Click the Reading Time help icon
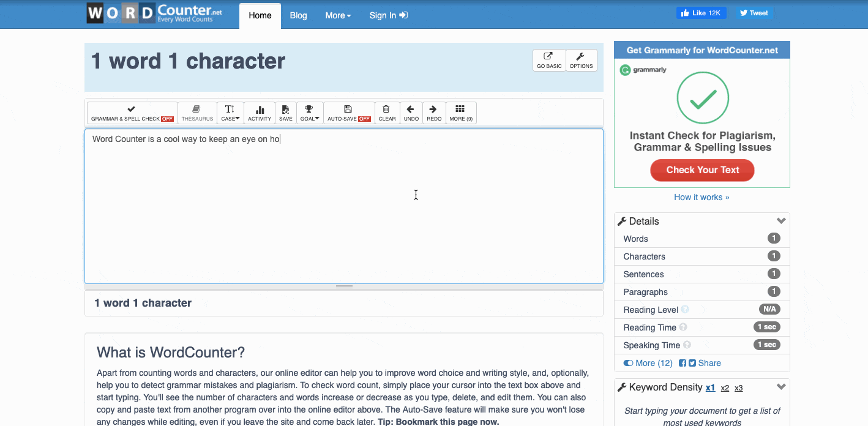The height and width of the screenshot is (426, 868). [x=683, y=327]
